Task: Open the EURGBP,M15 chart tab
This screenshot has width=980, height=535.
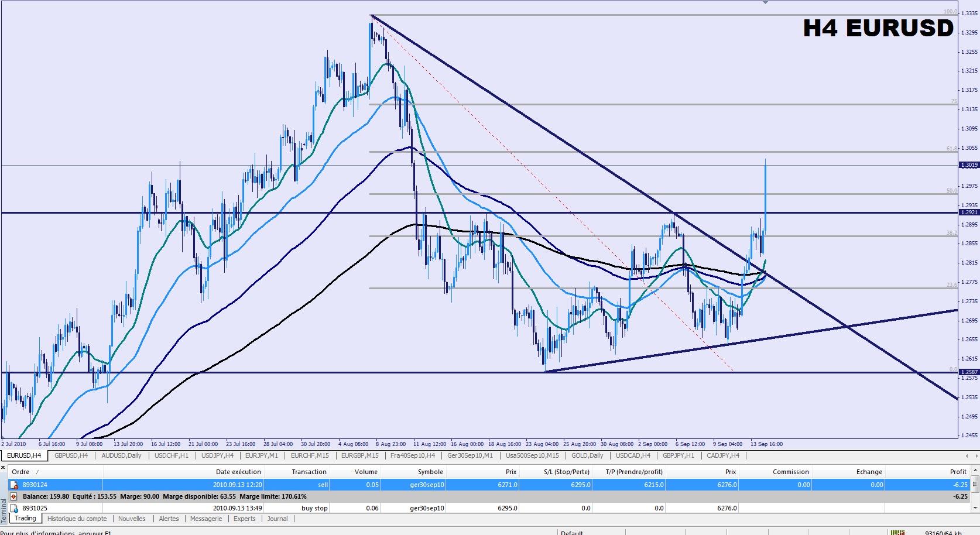Action: 360,455
